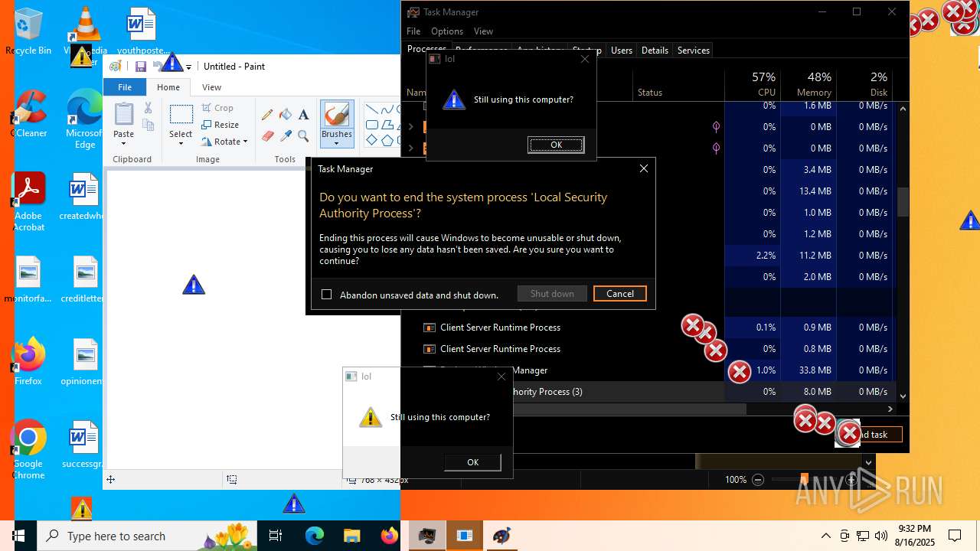
Task: Click Cancel in the end process dialog
Action: [x=620, y=294]
